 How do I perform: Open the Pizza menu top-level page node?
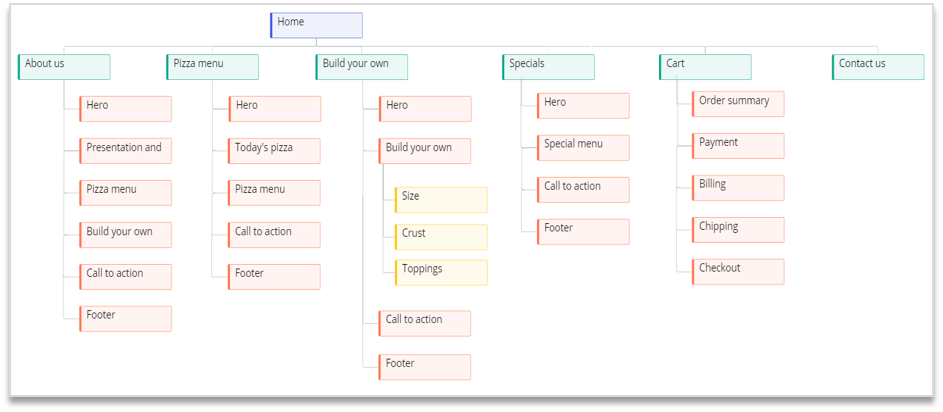[x=212, y=67]
